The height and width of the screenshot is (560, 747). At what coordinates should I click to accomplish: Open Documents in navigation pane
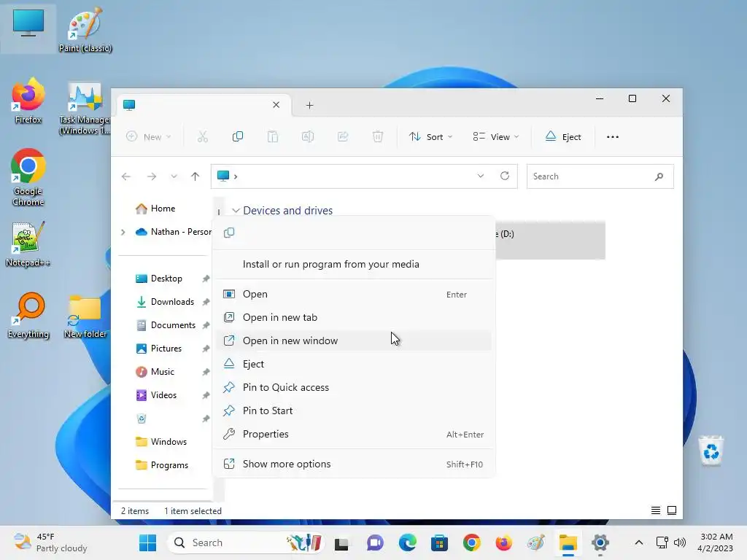[x=166, y=325]
